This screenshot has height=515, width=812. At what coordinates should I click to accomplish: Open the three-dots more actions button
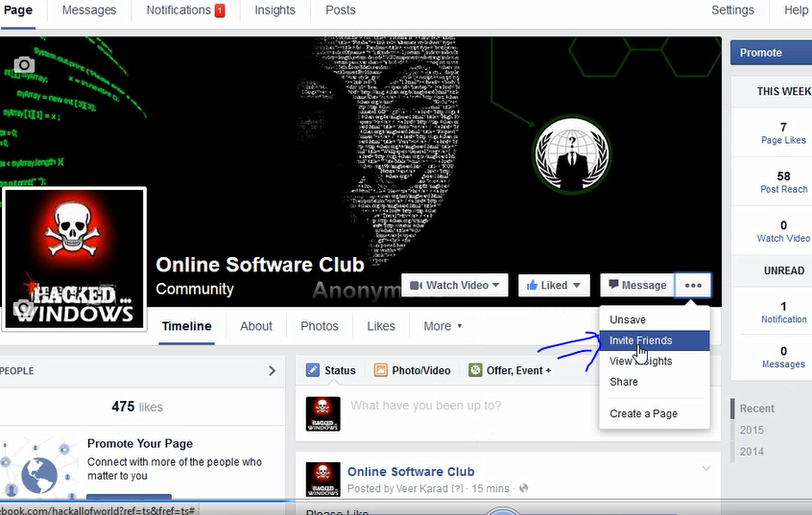coord(693,285)
